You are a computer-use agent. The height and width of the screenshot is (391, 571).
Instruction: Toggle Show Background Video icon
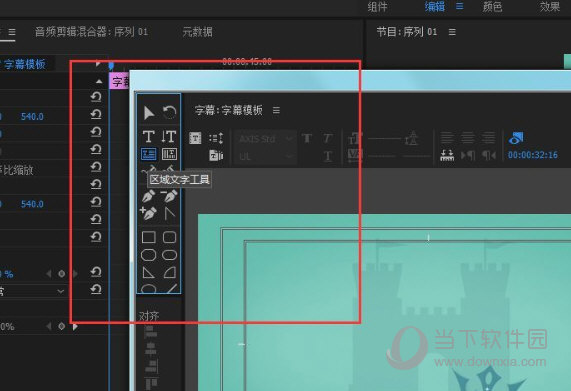516,138
